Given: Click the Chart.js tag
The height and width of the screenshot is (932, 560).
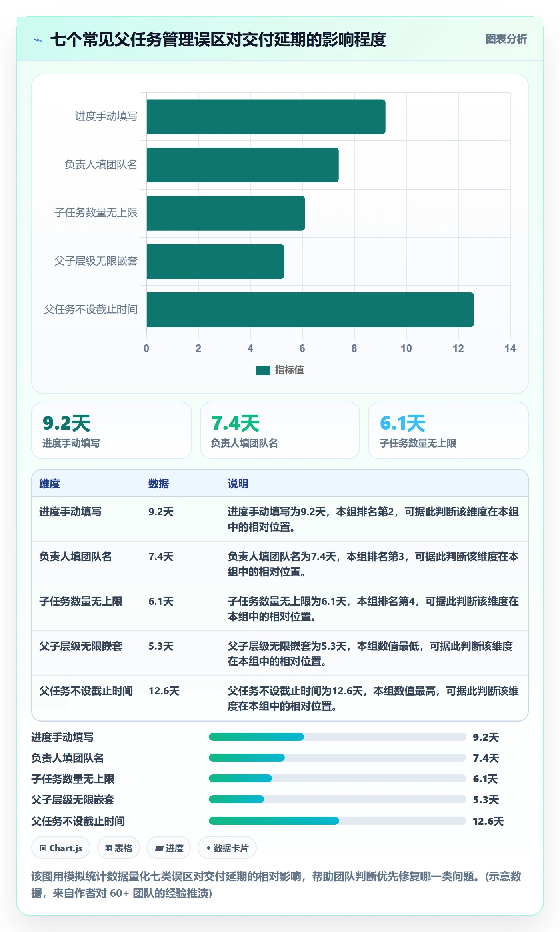Looking at the screenshot, I should 61,848.
